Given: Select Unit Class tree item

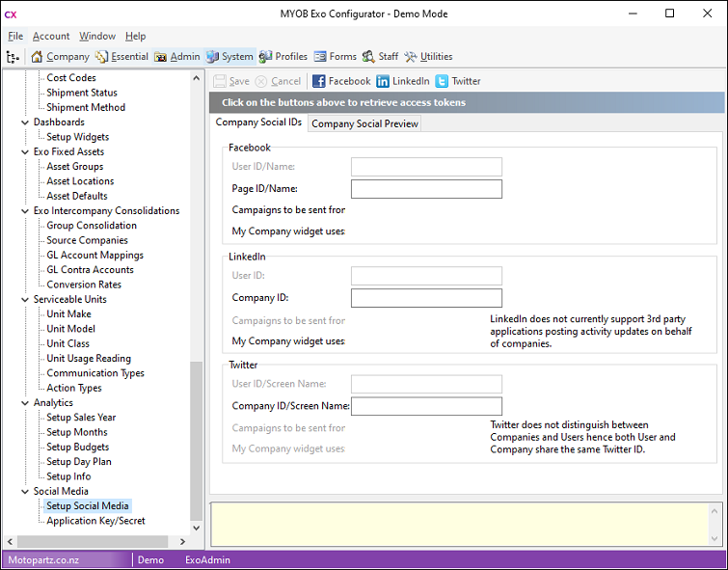Looking at the screenshot, I should point(67,343).
